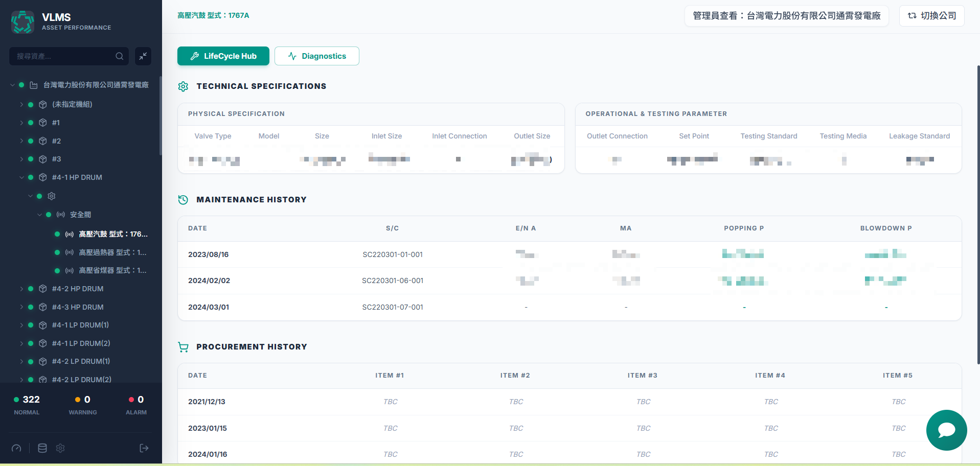Viewport: 980px width, 466px height.
Task: Click the cube icon beside (未指定機組)
Action: point(43,104)
